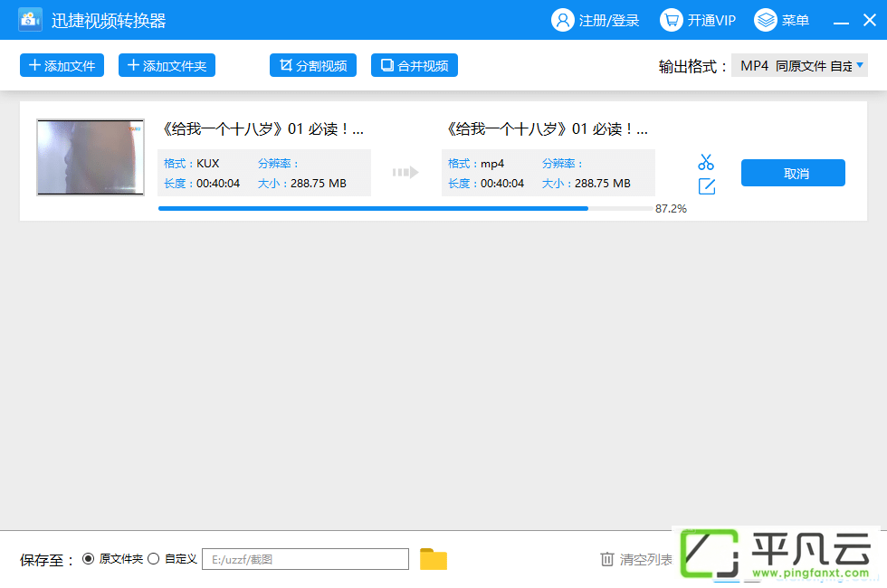Image resolution: width=887 pixels, height=588 pixels.
Task: Open the 输出格式 MP4 dropdown
Action: click(799, 65)
